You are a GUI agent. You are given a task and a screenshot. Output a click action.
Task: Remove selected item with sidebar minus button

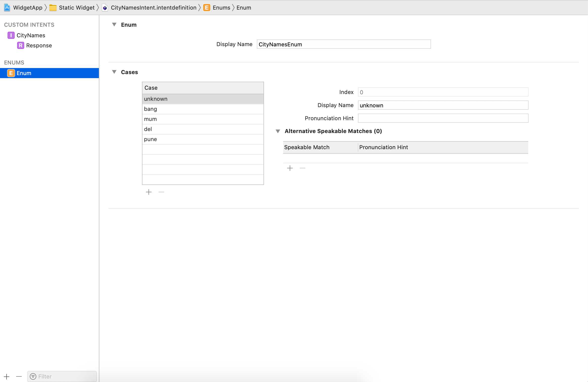(x=19, y=376)
